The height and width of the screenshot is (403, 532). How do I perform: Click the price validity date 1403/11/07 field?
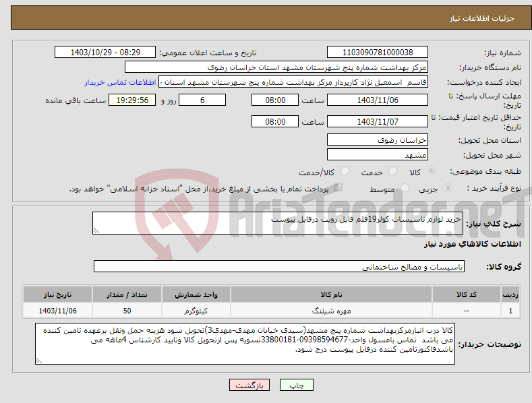tap(378, 121)
